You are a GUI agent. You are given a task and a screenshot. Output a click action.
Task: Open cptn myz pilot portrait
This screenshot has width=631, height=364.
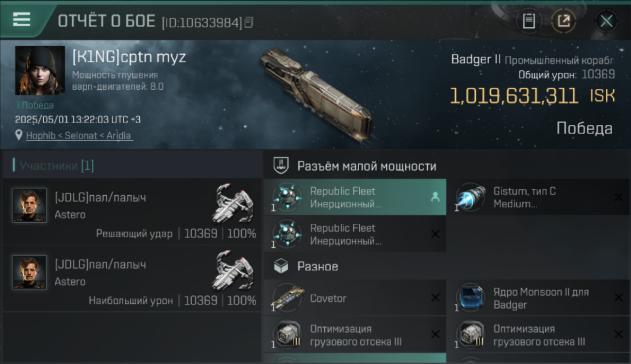(x=40, y=70)
